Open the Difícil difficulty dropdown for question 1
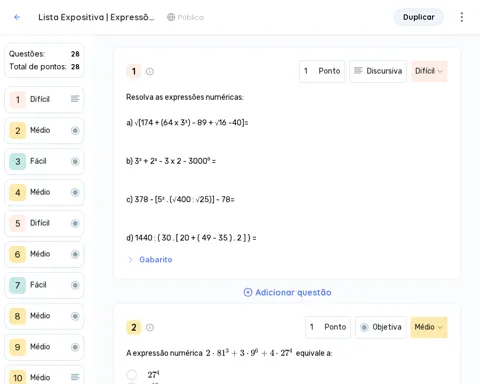The image size is (480, 384). click(x=429, y=71)
